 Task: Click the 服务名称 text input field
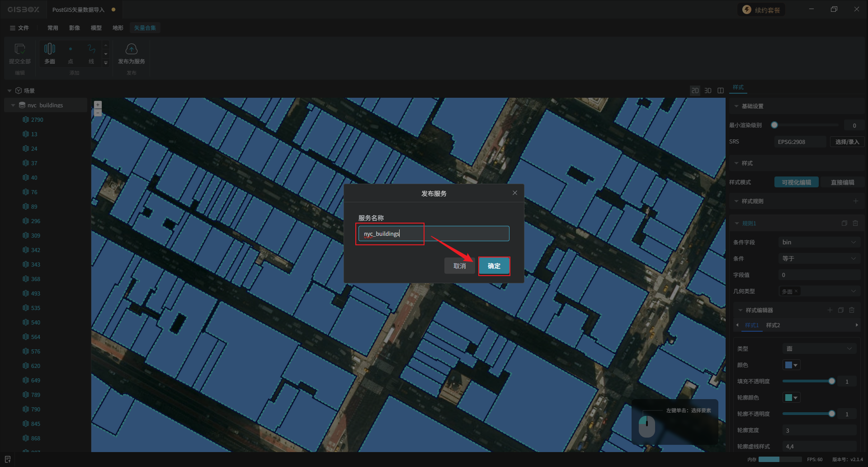[434, 233]
